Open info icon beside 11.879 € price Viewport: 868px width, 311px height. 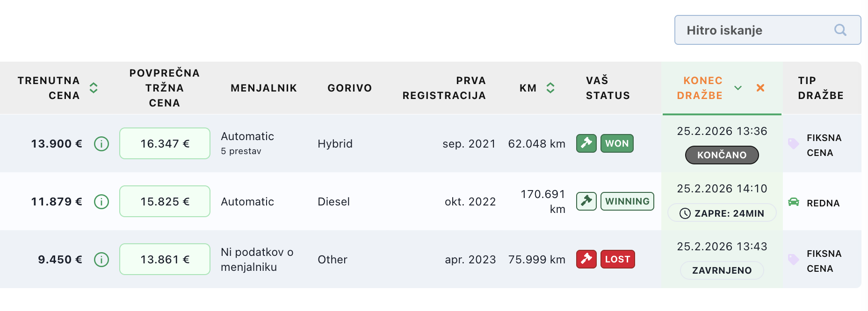click(101, 202)
